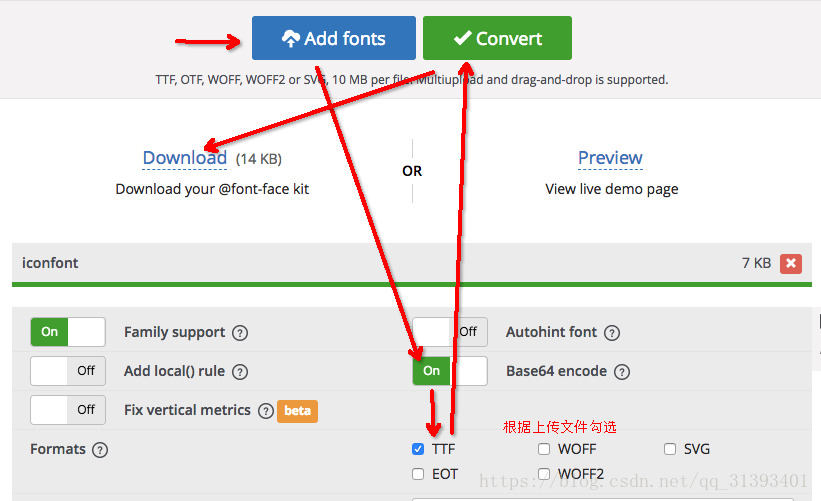The height and width of the screenshot is (501, 821).
Task: Enable the SVG format checkbox
Action: tap(670, 450)
